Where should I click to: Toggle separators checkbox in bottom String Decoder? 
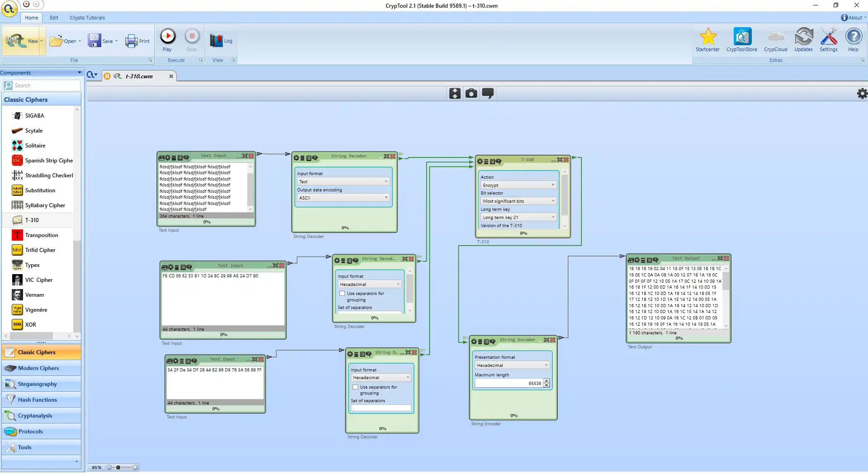[x=355, y=387]
